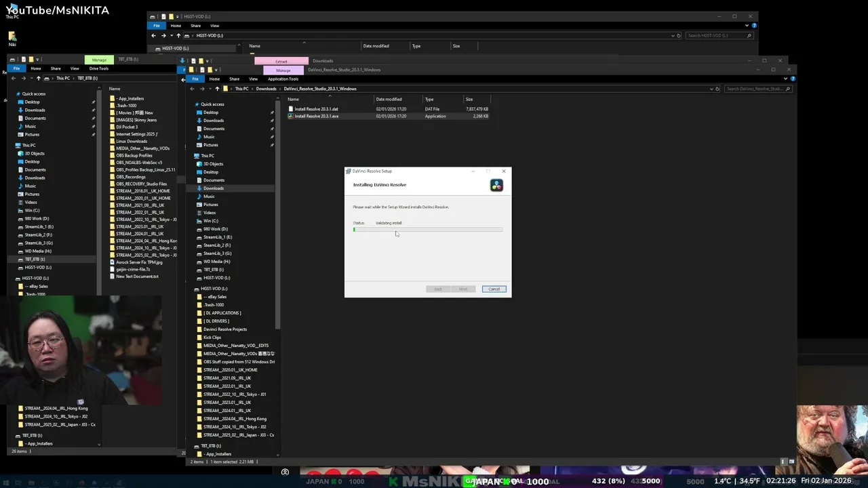Open DJI Pocket 3 folder in TBT_8TB window
The image size is (868, 488).
coord(127,127)
